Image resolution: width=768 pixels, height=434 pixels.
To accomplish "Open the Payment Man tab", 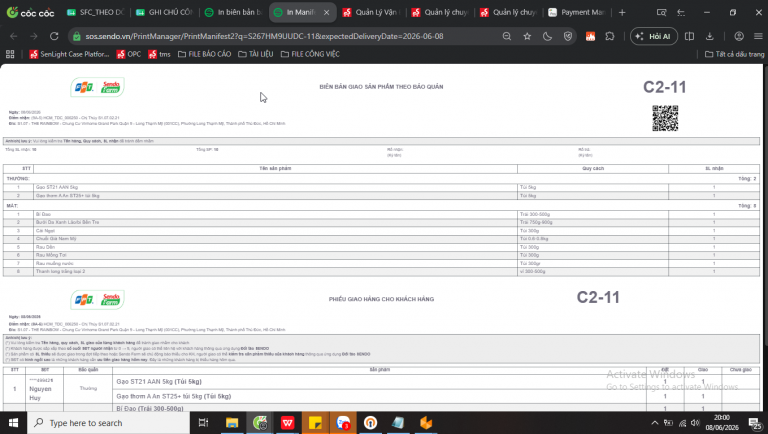I will pyautogui.click(x=578, y=12).
